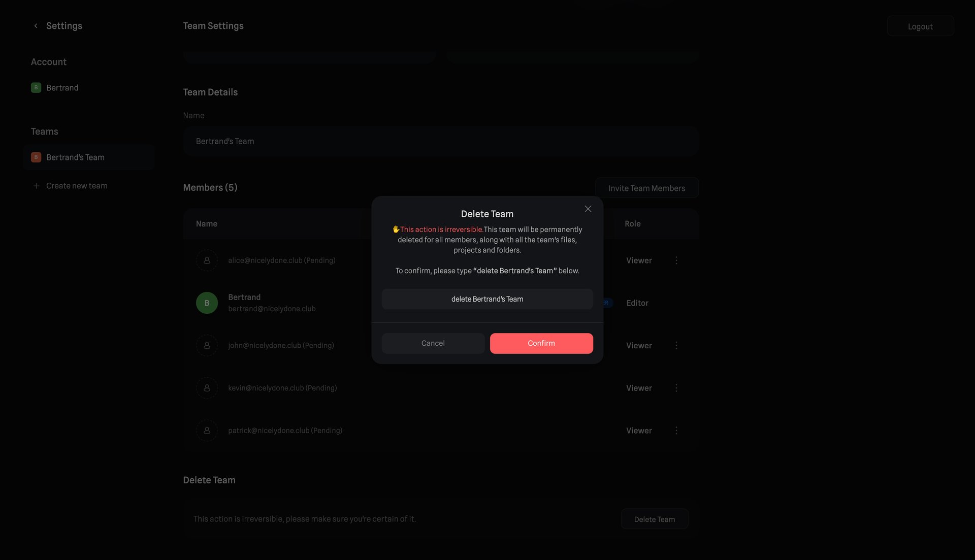Select Bertrand's Team in the Teams sidebar
Image resolution: width=975 pixels, height=560 pixels.
point(75,157)
